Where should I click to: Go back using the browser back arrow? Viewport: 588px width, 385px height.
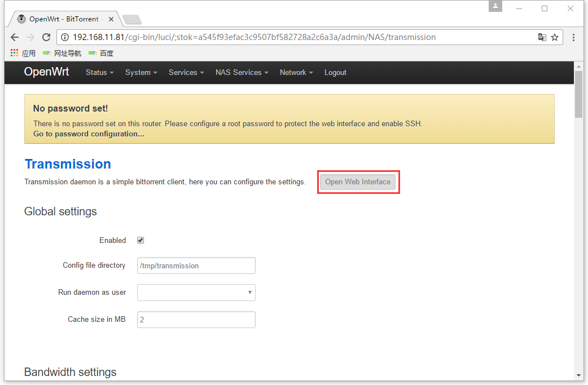15,37
